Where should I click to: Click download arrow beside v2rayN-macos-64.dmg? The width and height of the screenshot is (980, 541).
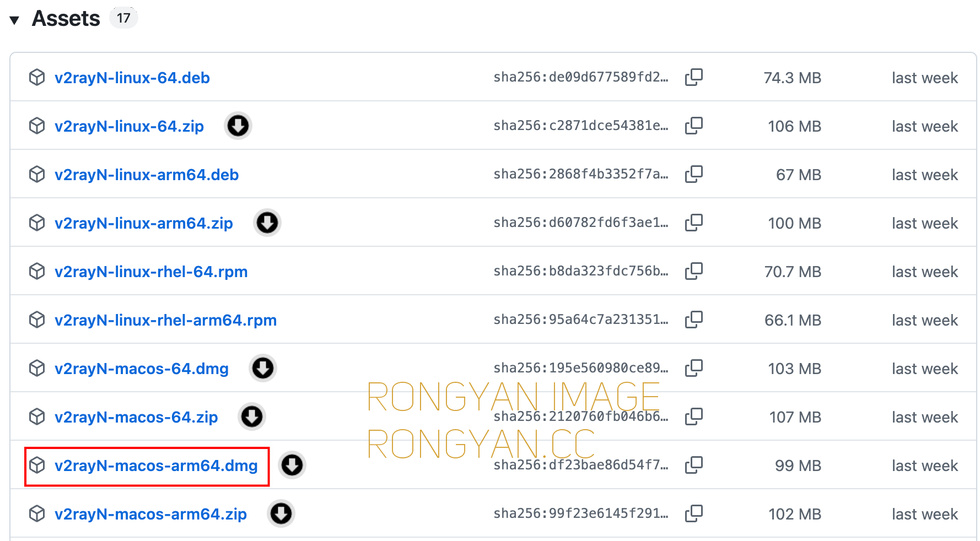[263, 368]
